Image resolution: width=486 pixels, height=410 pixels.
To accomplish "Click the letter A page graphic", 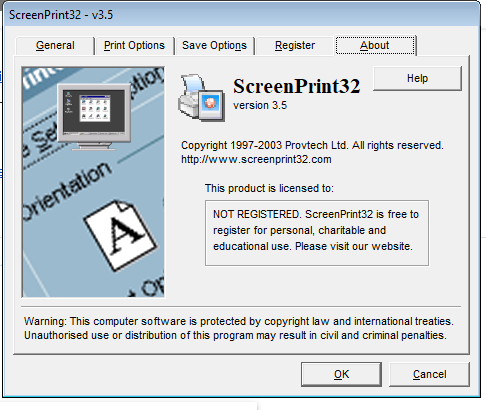I will click(120, 235).
